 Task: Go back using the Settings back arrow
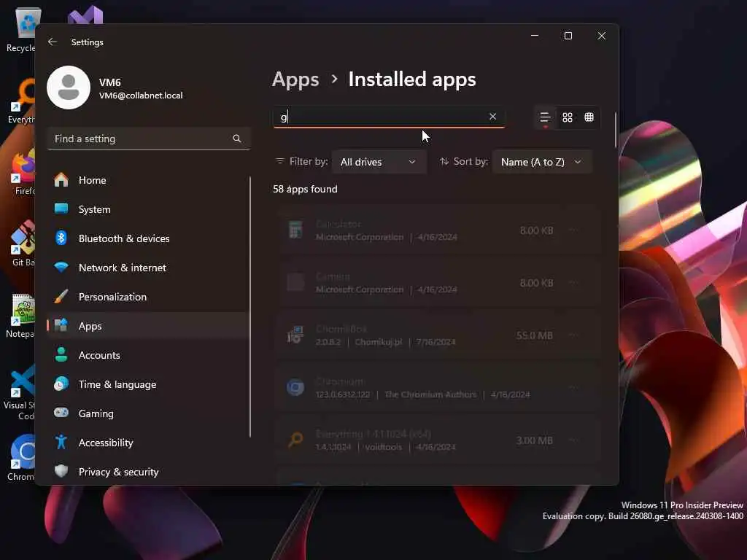pyautogui.click(x=53, y=42)
